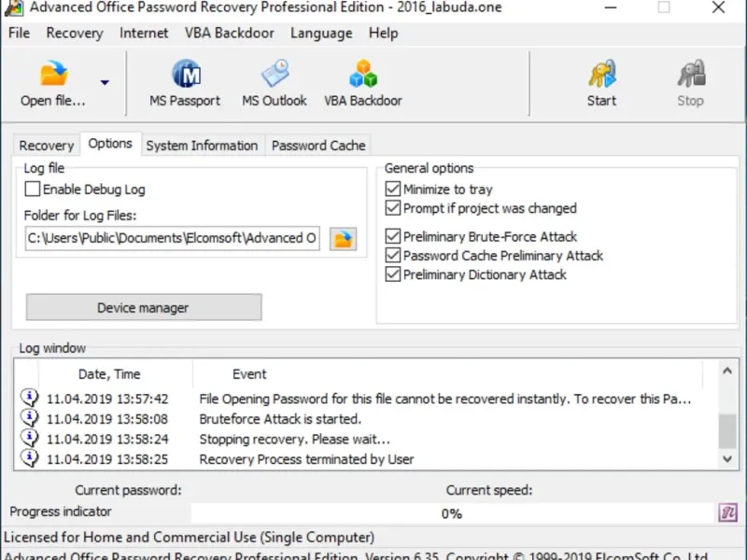Uncheck Preliminary Dictionary Attack
The width and height of the screenshot is (747, 560).
tap(393, 274)
